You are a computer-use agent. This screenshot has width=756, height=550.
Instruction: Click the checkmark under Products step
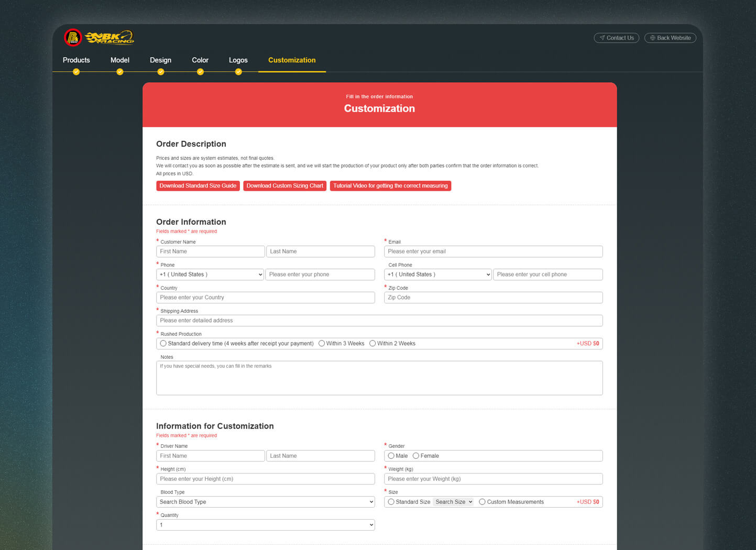[76, 72]
